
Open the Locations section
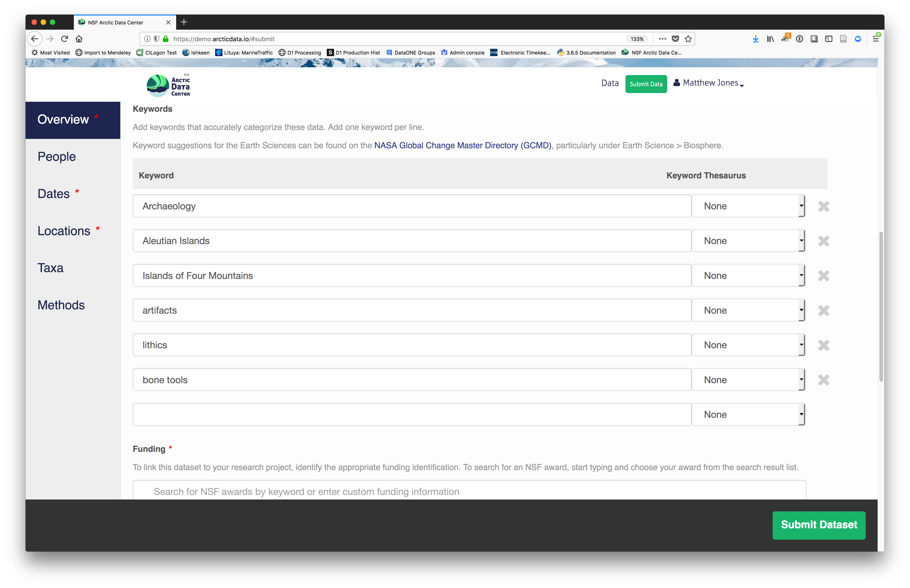(x=73, y=231)
